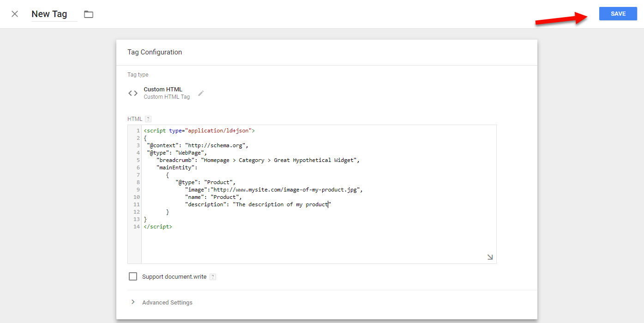Select the Custom HTML tag type text
Viewport: 644px width, 323px height.
click(163, 90)
